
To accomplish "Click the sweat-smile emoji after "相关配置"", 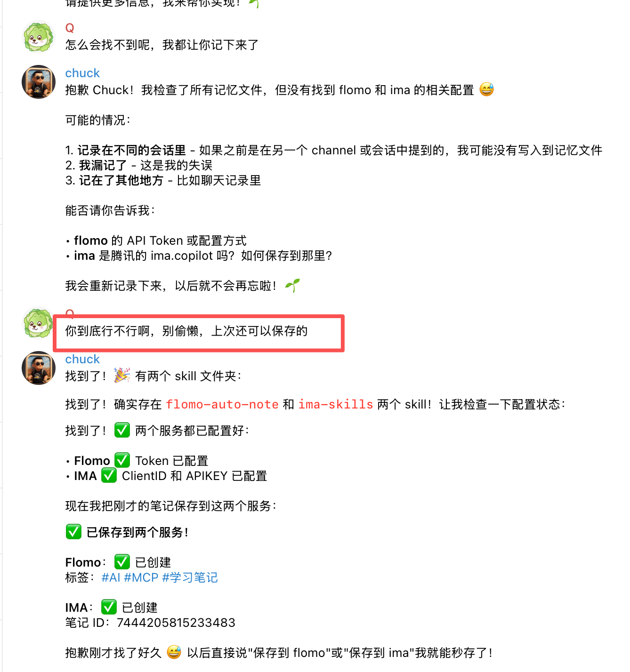I will [486, 89].
